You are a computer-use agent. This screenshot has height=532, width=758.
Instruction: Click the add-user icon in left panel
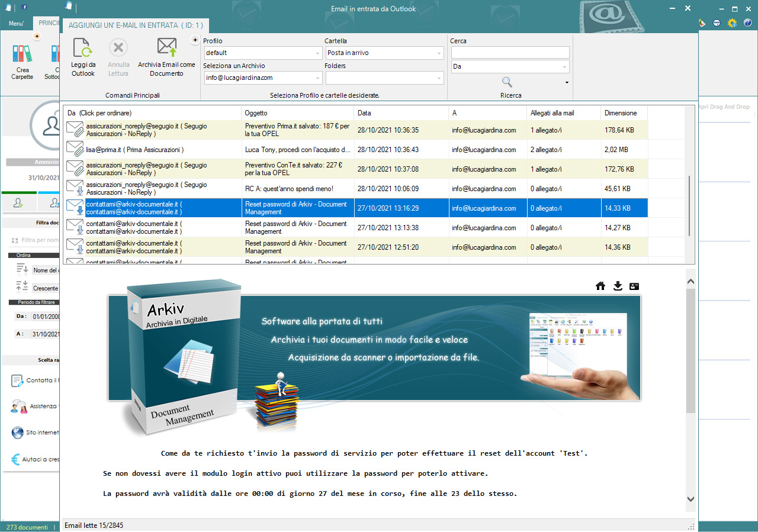(18, 203)
